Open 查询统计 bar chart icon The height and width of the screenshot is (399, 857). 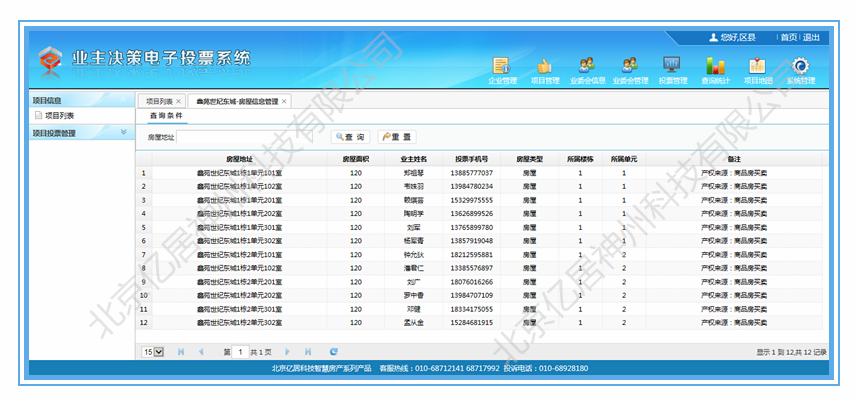click(715, 66)
